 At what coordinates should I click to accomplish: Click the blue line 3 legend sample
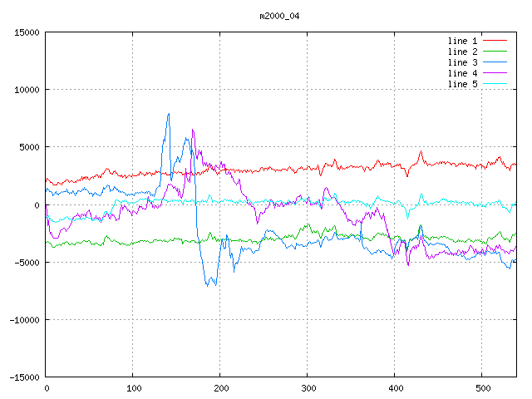coord(495,62)
